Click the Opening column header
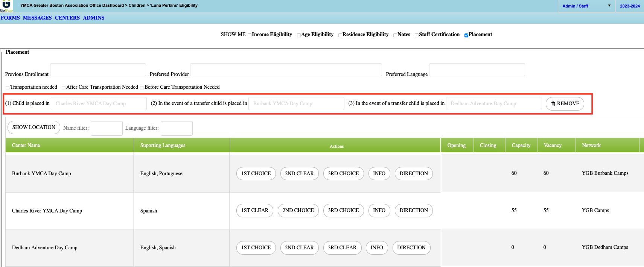Screen dimensions: 644x267 click(x=457, y=145)
